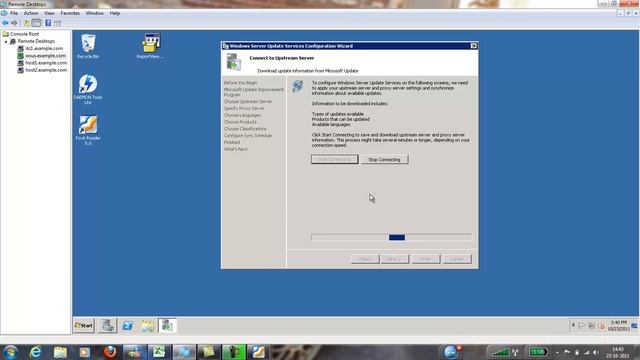Open the media player in host taskbar
Image resolution: width=640 pixels, height=360 pixels.
pyautogui.click(x=84, y=352)
